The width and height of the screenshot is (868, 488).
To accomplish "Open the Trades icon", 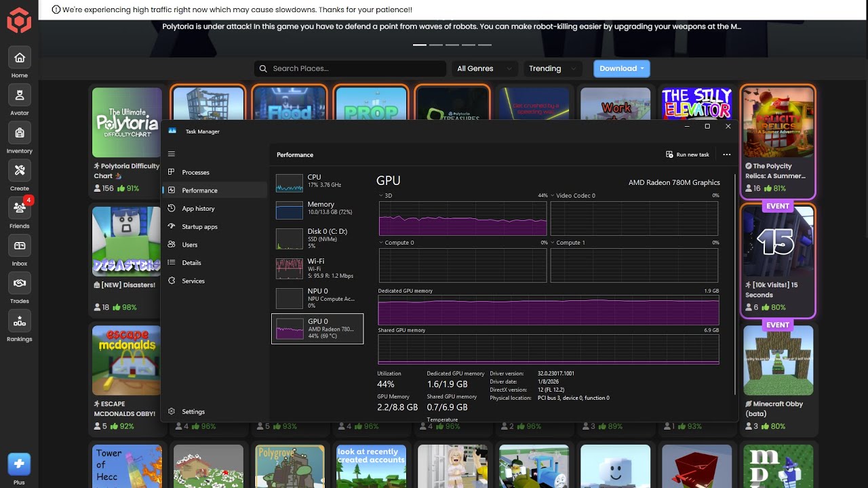I will pyautogui.click(x=19, y=283).
